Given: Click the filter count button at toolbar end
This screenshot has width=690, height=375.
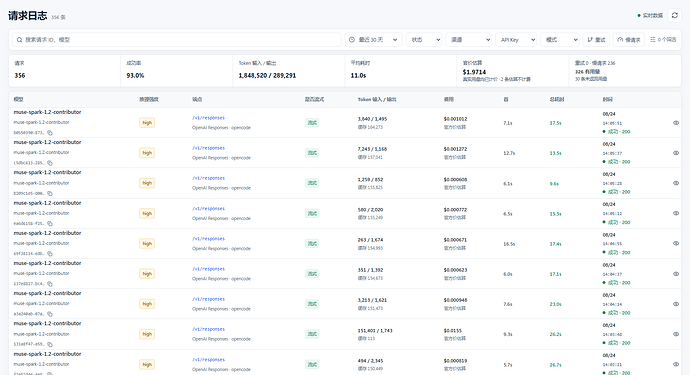Looking at the screenshot, I should 663,40.
